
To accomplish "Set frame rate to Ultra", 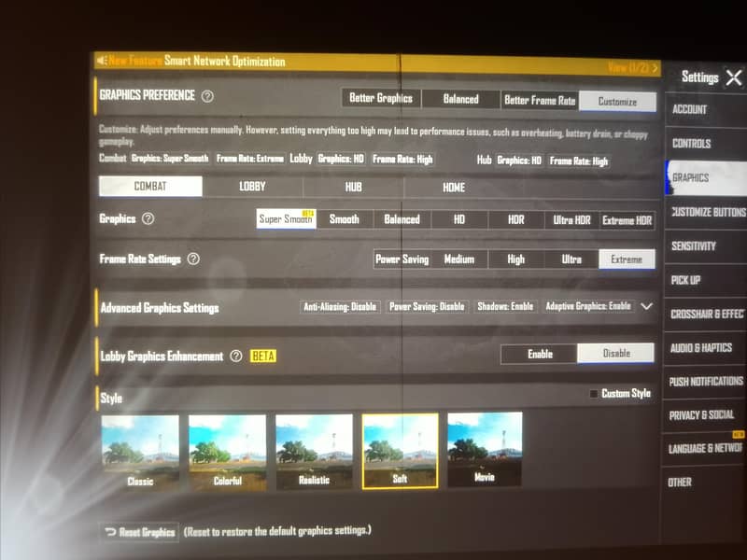I will pos(571,259).
